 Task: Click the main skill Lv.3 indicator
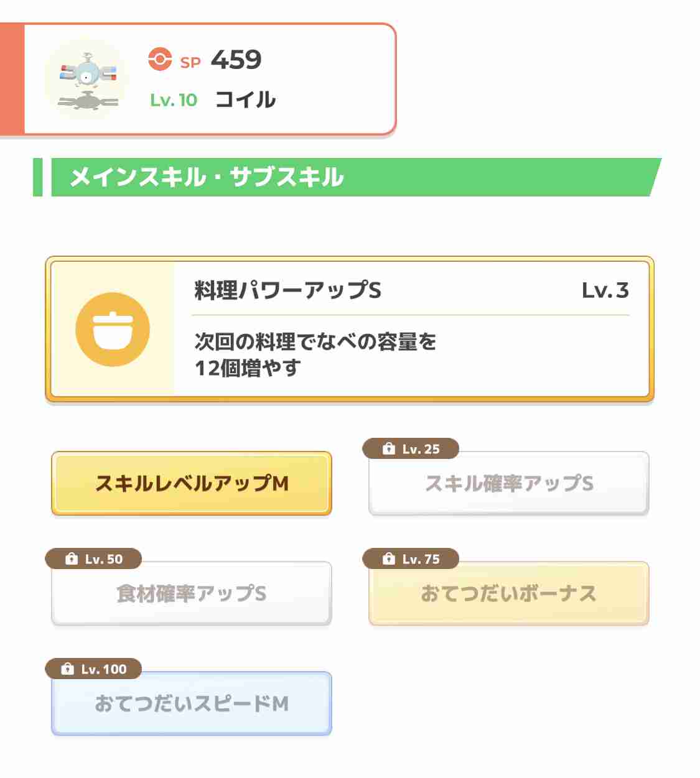(605, 290)
